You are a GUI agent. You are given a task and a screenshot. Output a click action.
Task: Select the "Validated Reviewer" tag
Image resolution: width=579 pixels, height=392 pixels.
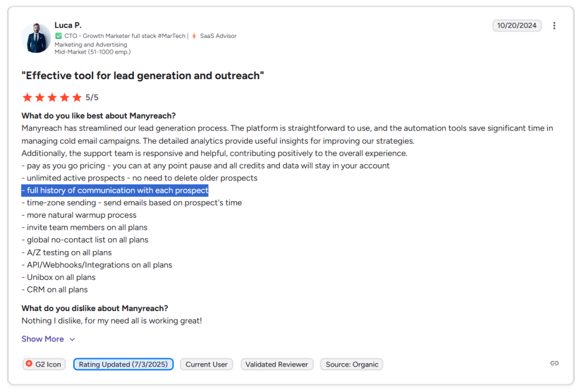coord(277,364)
